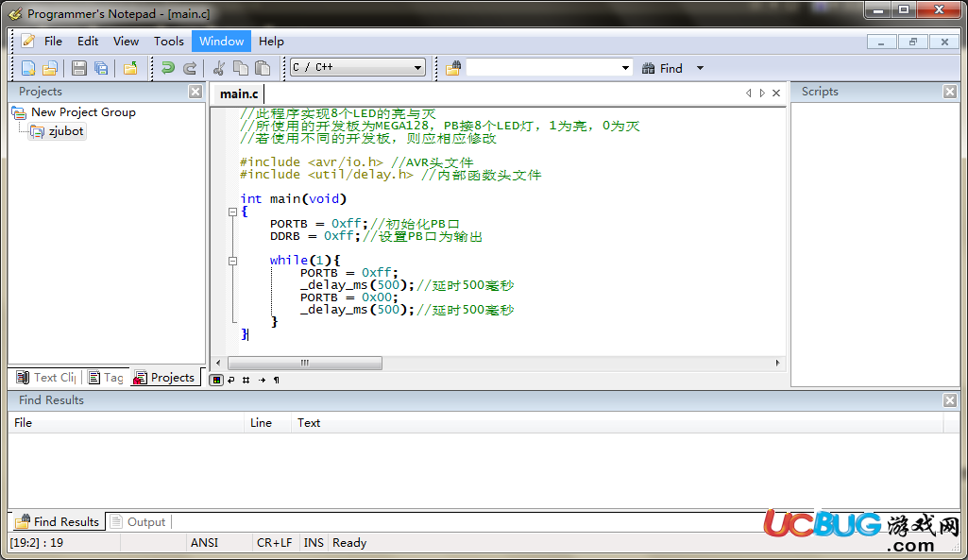The image size is (968, 560).
Task: Open the C / C++ language scheme dropdown
Action: 418,67
